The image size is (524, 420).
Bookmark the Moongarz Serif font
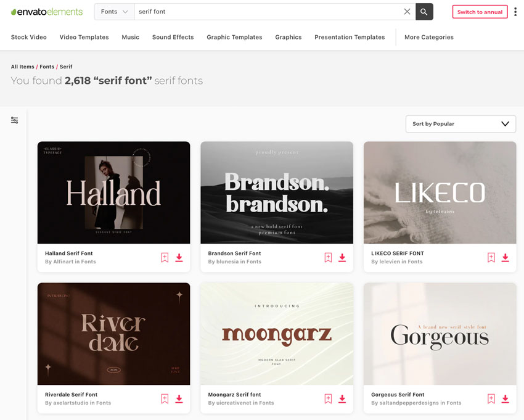coord(328,398)
